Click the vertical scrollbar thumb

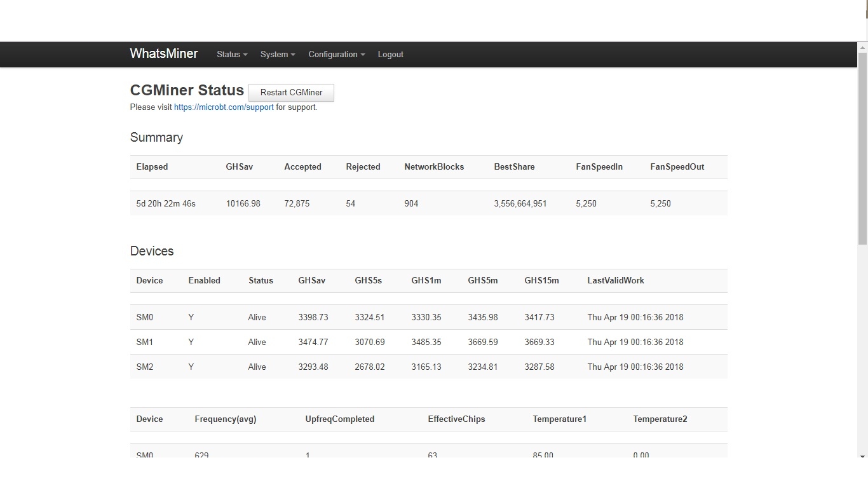pyautogui.click(x=862, y=149)
